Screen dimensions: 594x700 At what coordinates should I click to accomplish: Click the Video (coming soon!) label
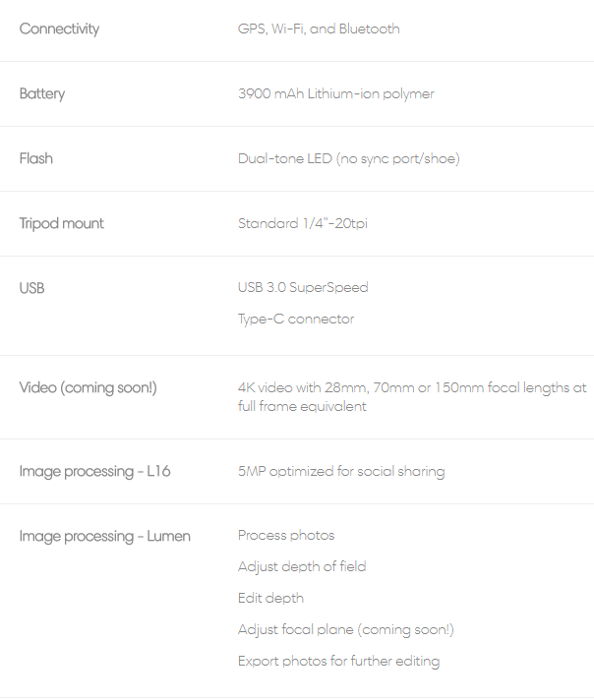[x=88, y=387]
